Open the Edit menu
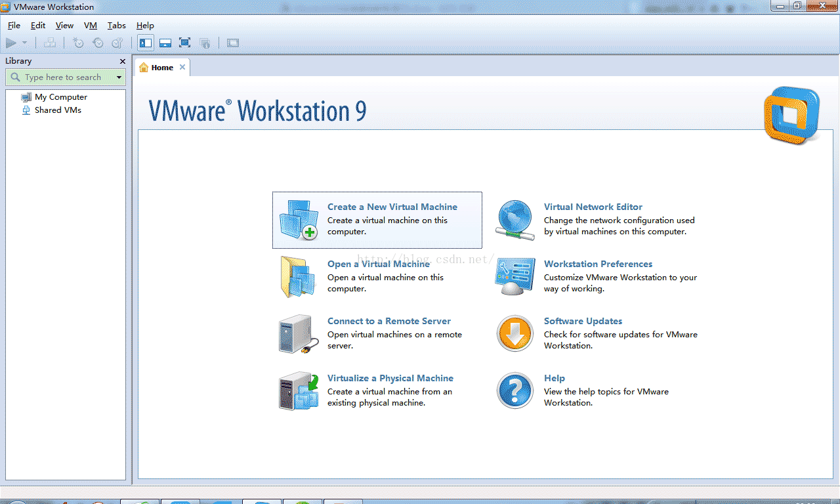This screenshot has width=840, height=504. pos(38,26)
